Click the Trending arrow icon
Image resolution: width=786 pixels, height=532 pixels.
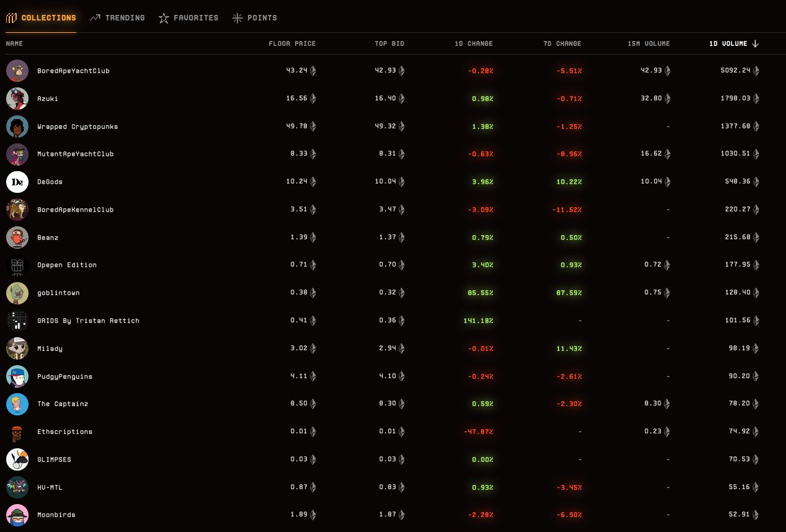(x=95, y=18)
